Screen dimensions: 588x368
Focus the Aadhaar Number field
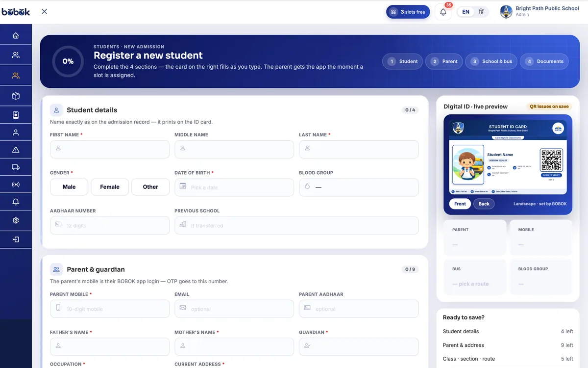[110, 225]
